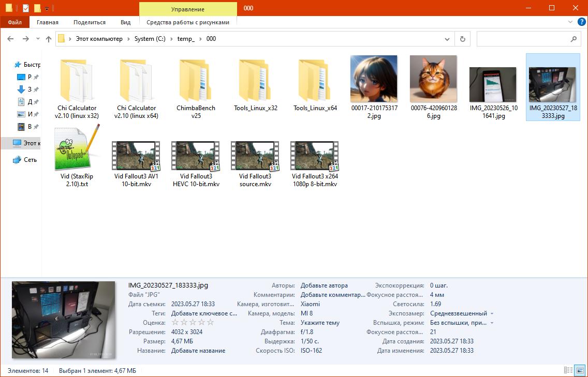Viewport: 588px width, 377px height.
Task: Open the Экспозамер metering dropdown
Action: pyautogui.click(x=492, y=314)
